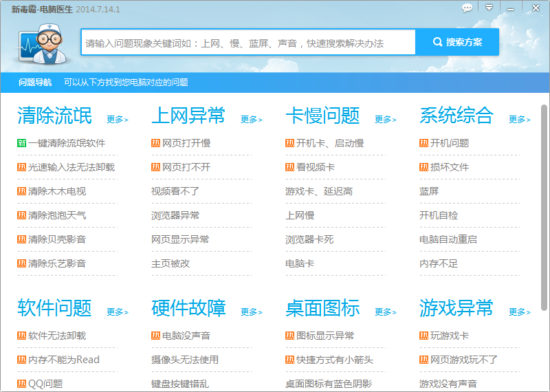Show 更多 for 硬件故障 section
Viewport: 550px width, 392px height.
[252, 312]
